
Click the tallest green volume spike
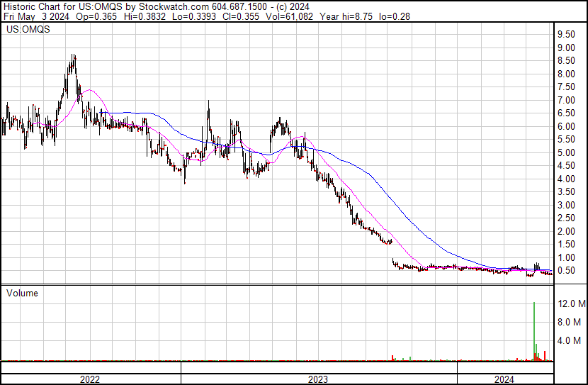click(x=534, y=331)
